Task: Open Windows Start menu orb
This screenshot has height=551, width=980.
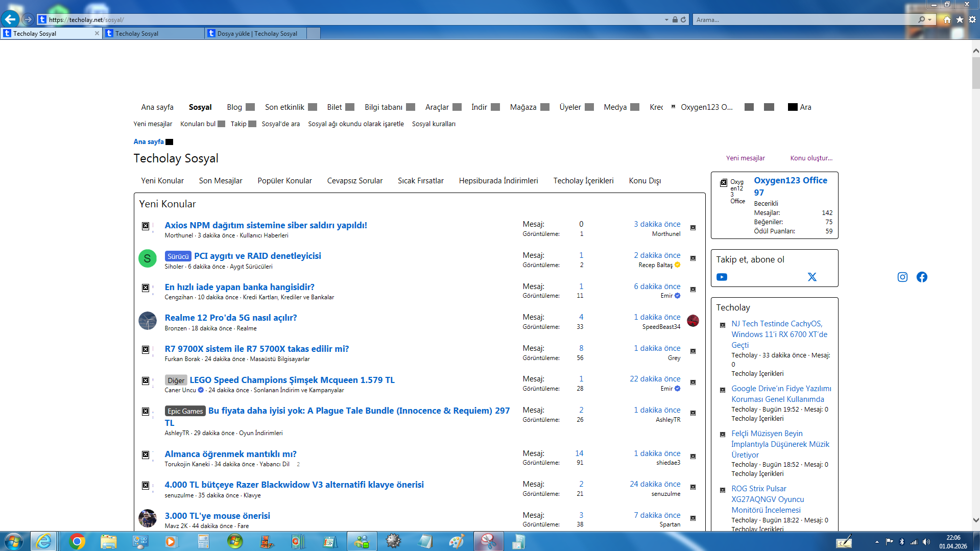Action: (14, 541)
